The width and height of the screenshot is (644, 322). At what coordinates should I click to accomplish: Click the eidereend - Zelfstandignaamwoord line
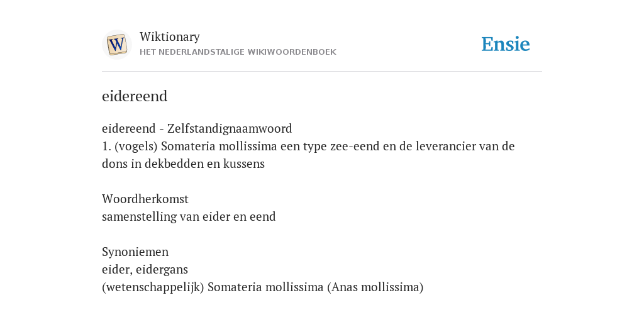coord(197,128)
